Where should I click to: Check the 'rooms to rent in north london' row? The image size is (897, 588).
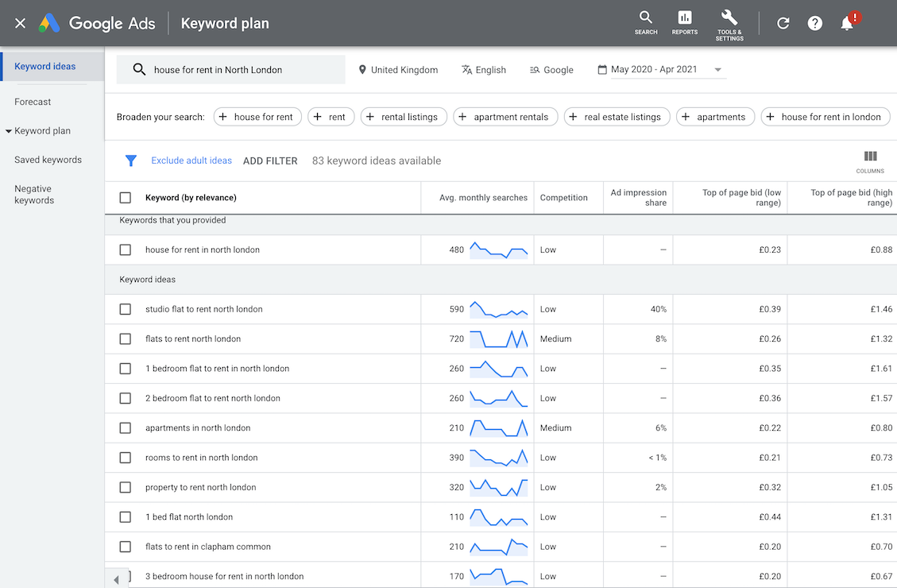click(x=125, y=458)
